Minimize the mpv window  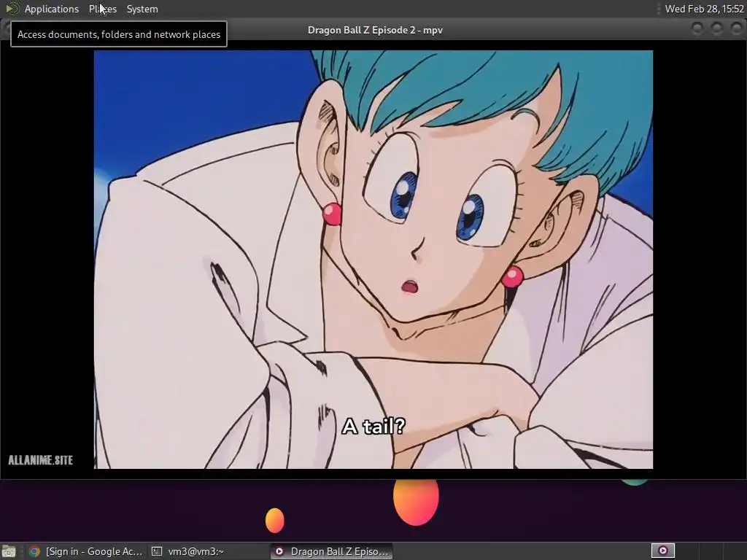click(697, 29)
